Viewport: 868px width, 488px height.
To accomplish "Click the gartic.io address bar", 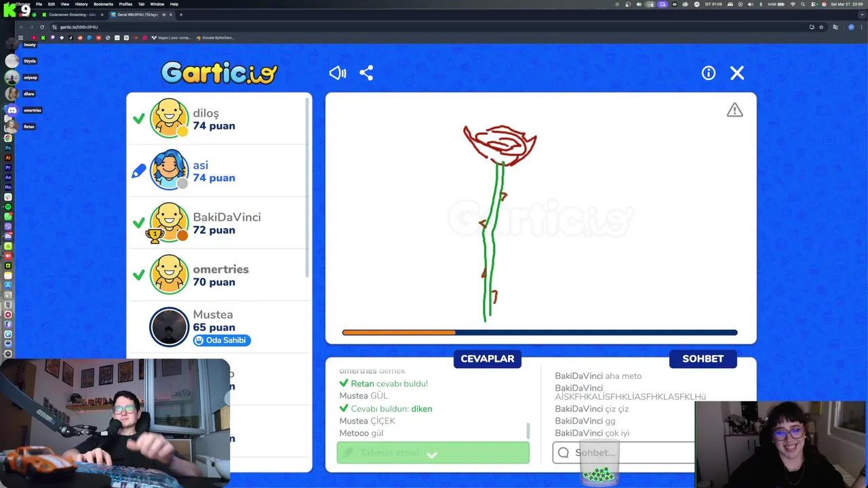I will (427, 27).
